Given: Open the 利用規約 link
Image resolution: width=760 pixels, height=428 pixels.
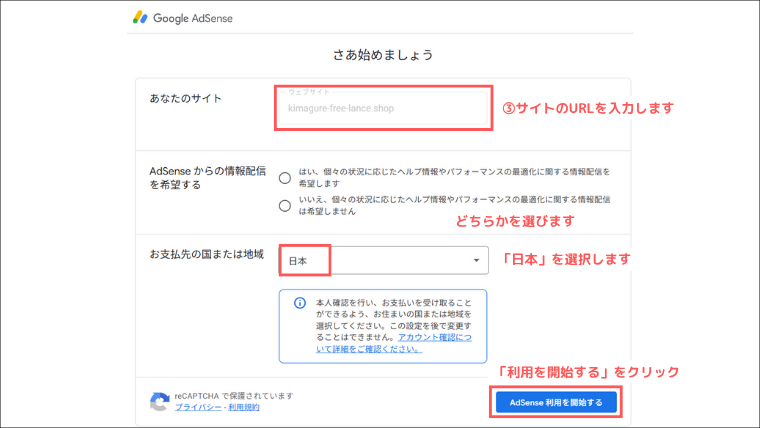Looking at the screenshot, I should pos(244,407).
